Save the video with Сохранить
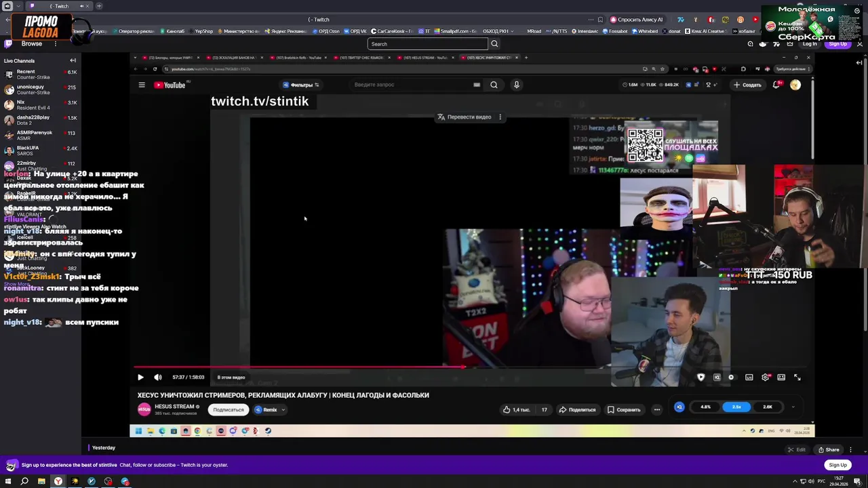Screen dimensions: 868x488 (x=624, y=409)
